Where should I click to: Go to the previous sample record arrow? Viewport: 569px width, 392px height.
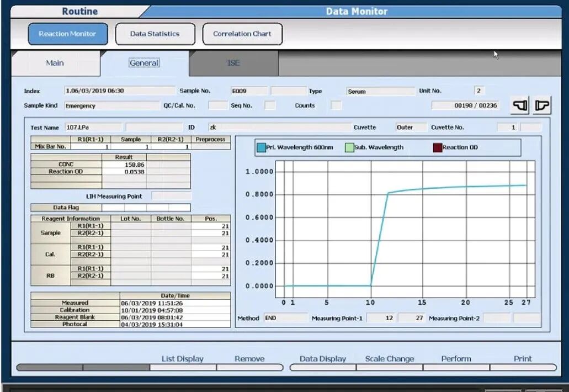point(520,105)
